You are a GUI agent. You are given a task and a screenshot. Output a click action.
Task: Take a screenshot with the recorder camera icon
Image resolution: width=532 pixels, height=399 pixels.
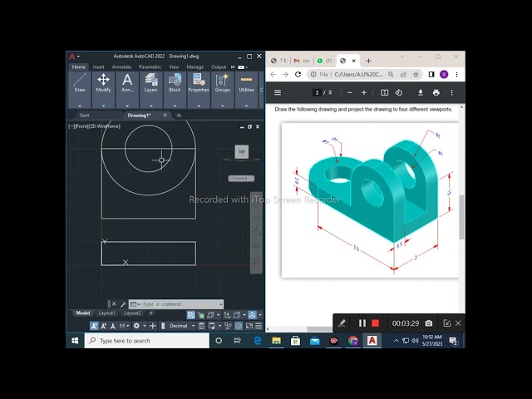point(429,323)
